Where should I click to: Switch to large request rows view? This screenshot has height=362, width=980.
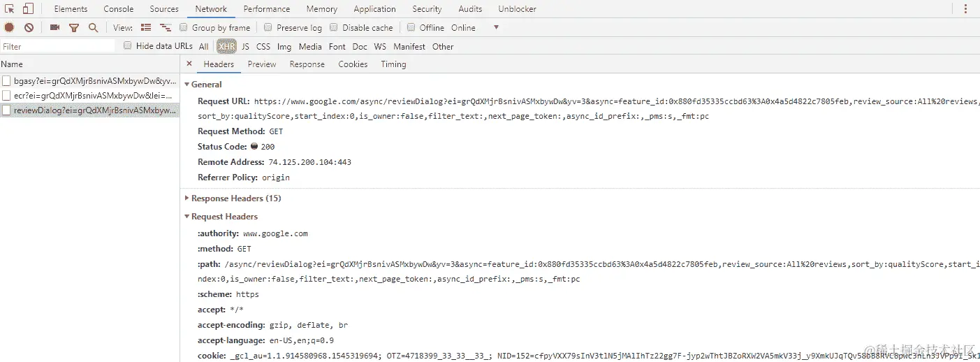click(146, 28)
